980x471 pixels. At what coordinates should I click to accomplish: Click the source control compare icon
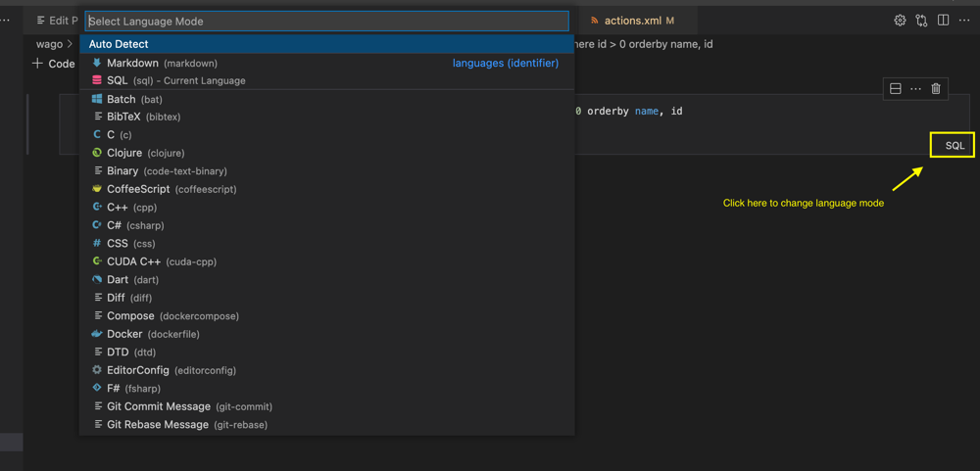coord(921,20)
